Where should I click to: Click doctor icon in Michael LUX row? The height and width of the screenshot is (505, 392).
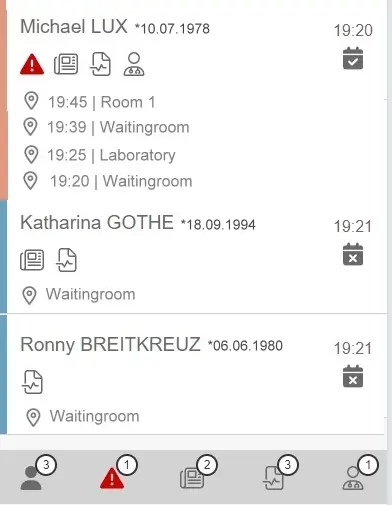[134, 64]
